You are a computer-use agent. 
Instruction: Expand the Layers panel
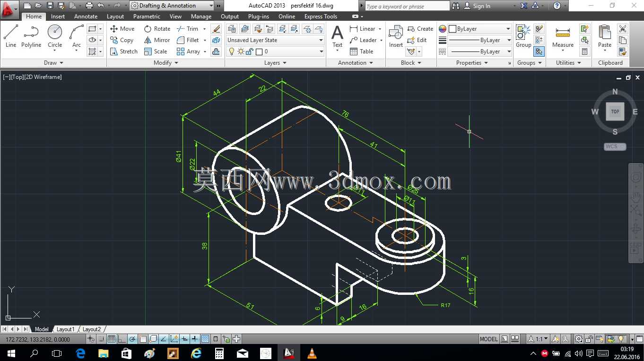(275, 63)
